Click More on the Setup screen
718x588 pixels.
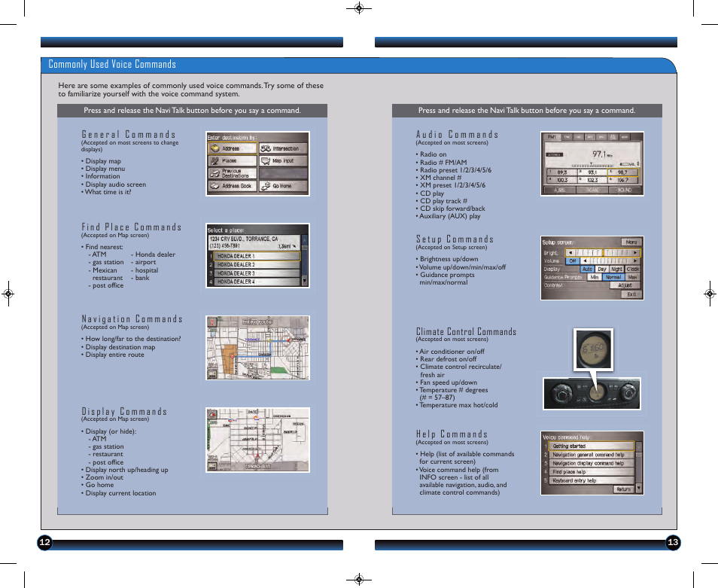[631, 242]
